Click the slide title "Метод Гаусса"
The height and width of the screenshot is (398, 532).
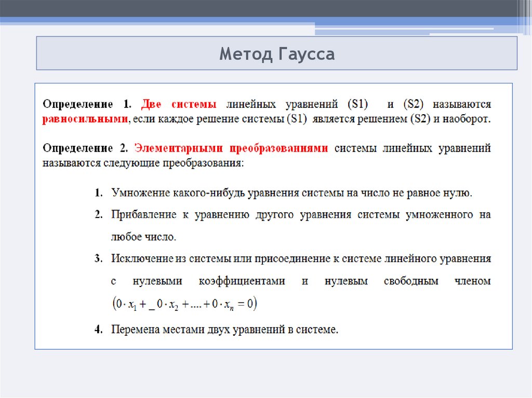(276, 54)
